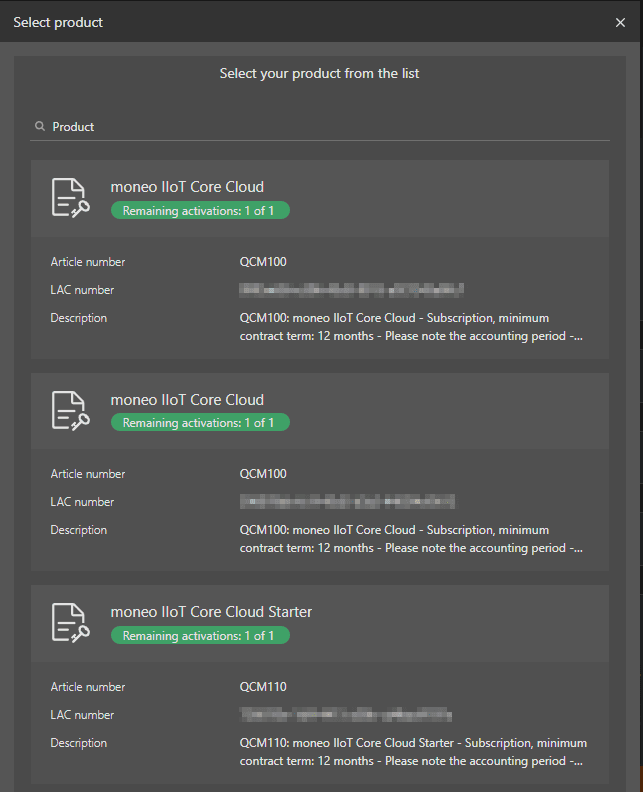Click 'Select product' dialog title

pos(58,22)
